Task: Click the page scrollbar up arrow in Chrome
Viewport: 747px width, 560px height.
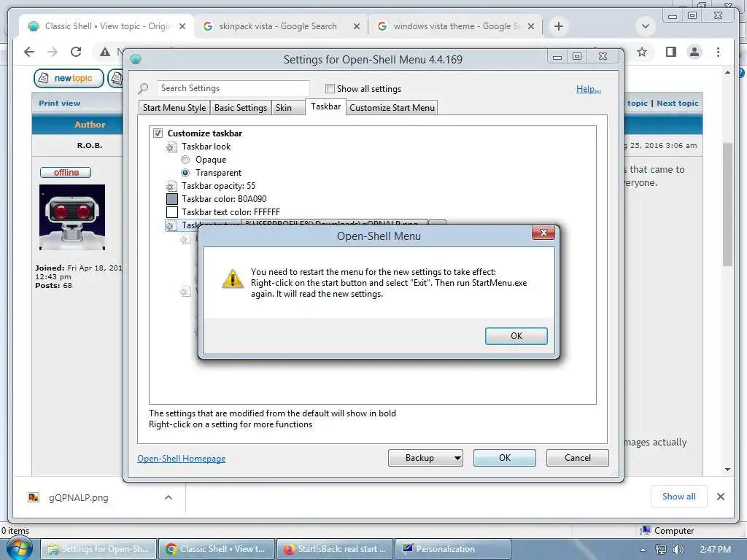Action: (727, 72)
